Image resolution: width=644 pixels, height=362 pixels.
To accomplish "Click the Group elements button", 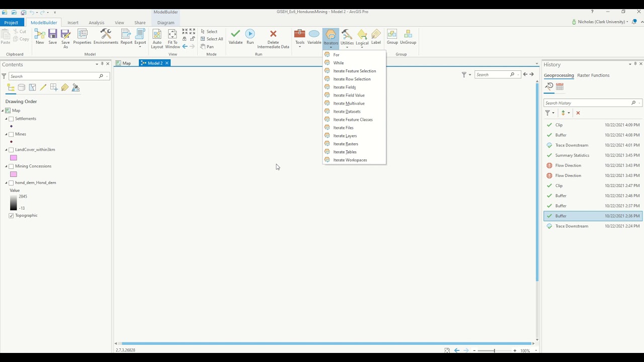I will [x=392, y=37].
